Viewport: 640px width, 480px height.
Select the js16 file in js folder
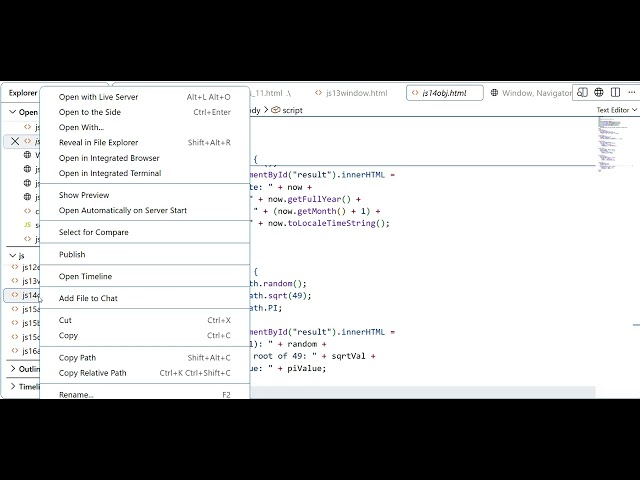(25, 351)
